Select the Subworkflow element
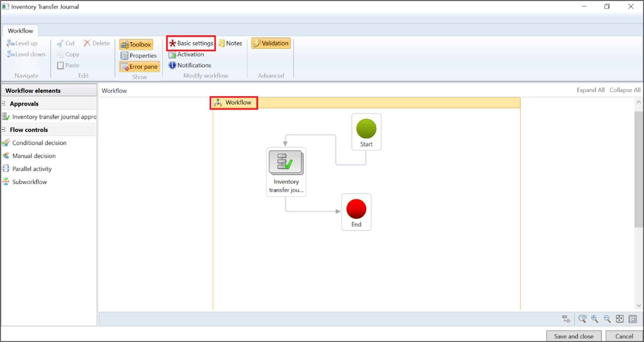Viewport: 644px width, 342px height. coord(29,182)
